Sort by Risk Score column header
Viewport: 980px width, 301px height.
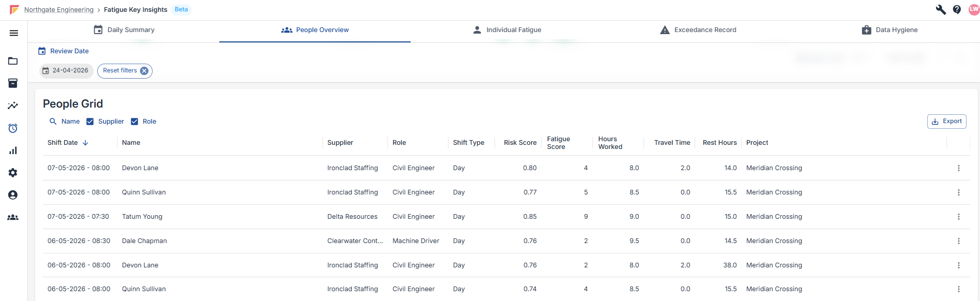pyautogui.click(x=520, y=143)
